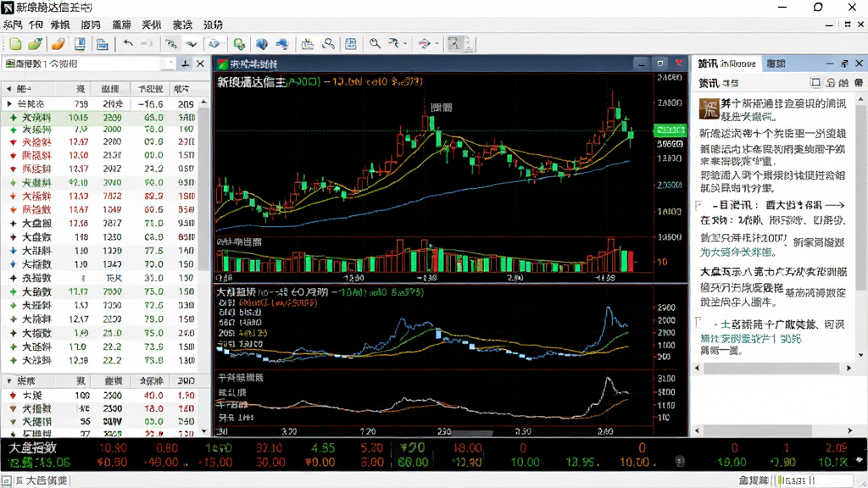Click the cell showing 77.5 in stock list

pyautogui.click(x=153, y=251)
